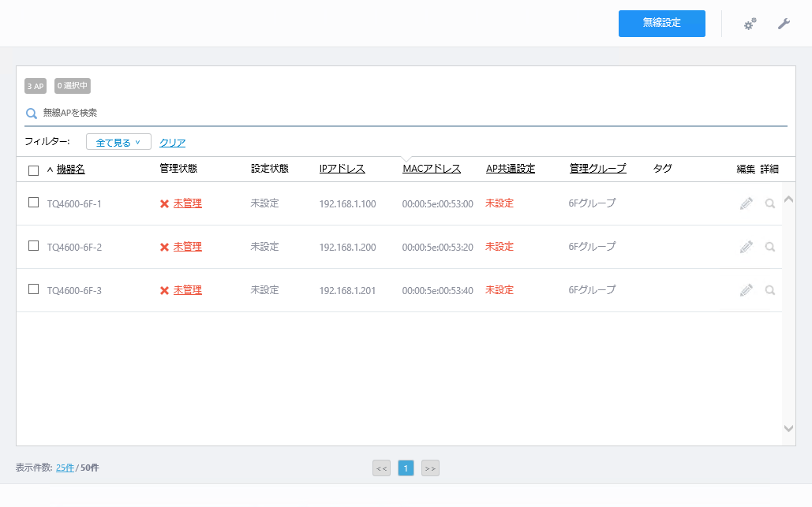The height and width of the screenshot is (507, 812).
Task: Open the 全て見る filter dropdown
Action: coord(118,142)
